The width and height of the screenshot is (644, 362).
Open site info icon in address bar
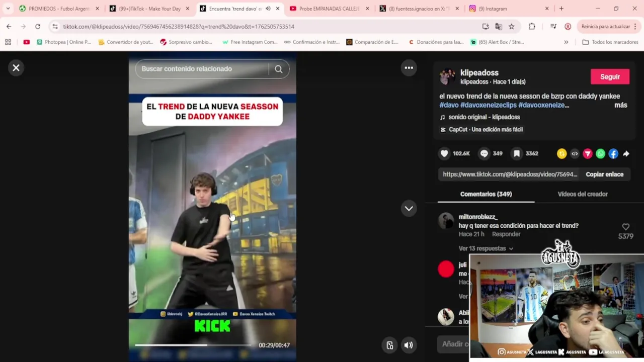(55, 26)
